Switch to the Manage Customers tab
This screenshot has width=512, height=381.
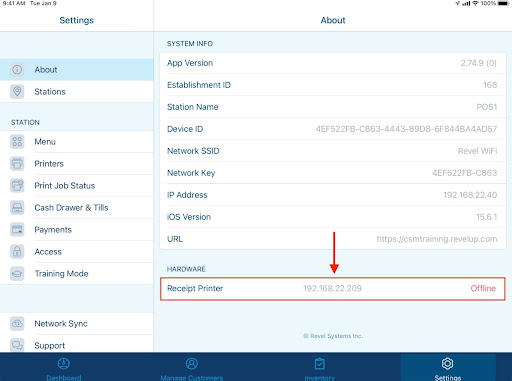192,367
